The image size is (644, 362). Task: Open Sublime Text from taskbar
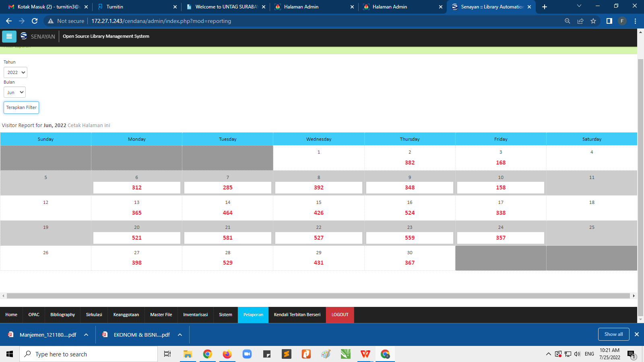point(287,354)
